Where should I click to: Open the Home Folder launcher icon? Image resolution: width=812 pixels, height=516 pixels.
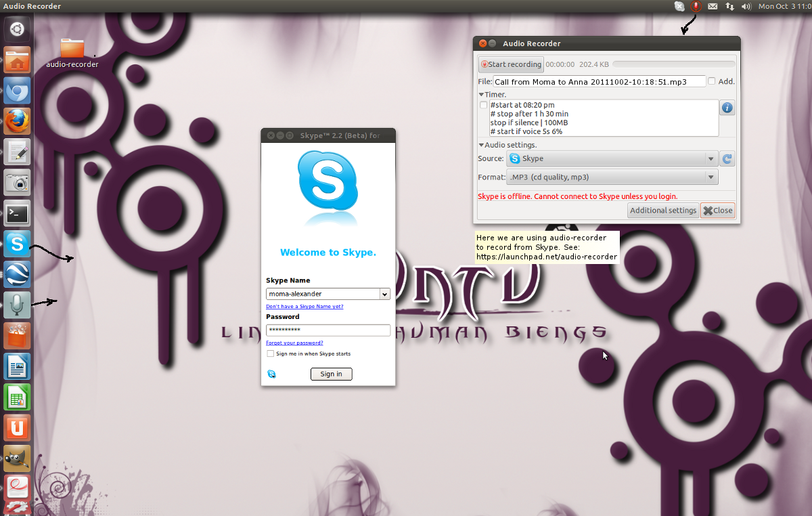click(x=17, y=60)
